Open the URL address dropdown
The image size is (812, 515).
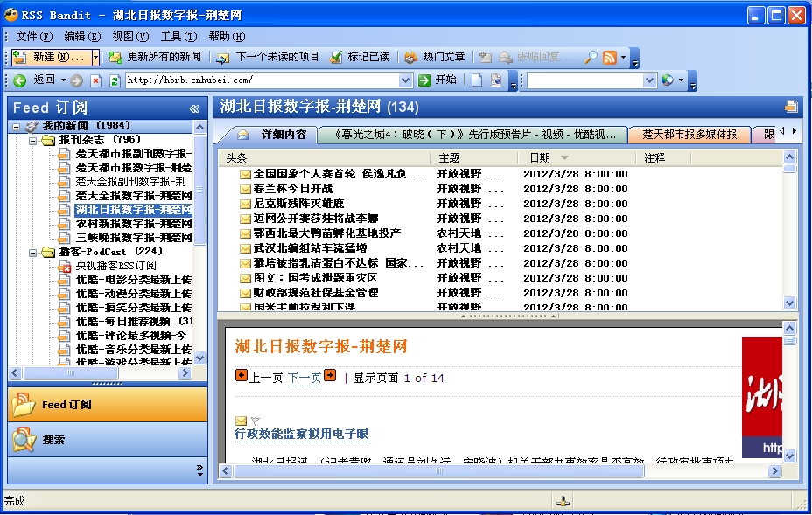[x=405, y=80]
